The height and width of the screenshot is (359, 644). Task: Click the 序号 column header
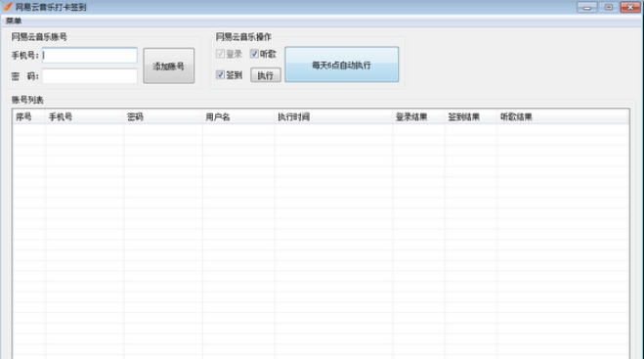click(x=29, y=116)
